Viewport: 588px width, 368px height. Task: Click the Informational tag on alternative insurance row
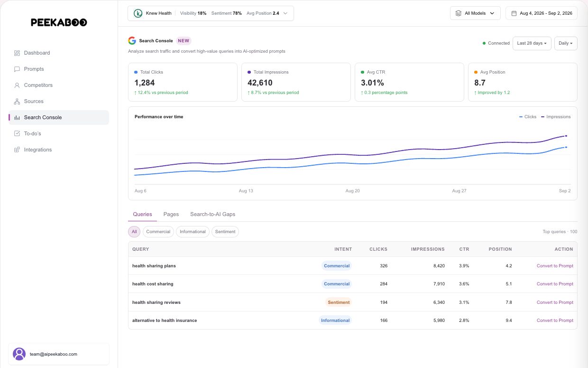(335, 321)
